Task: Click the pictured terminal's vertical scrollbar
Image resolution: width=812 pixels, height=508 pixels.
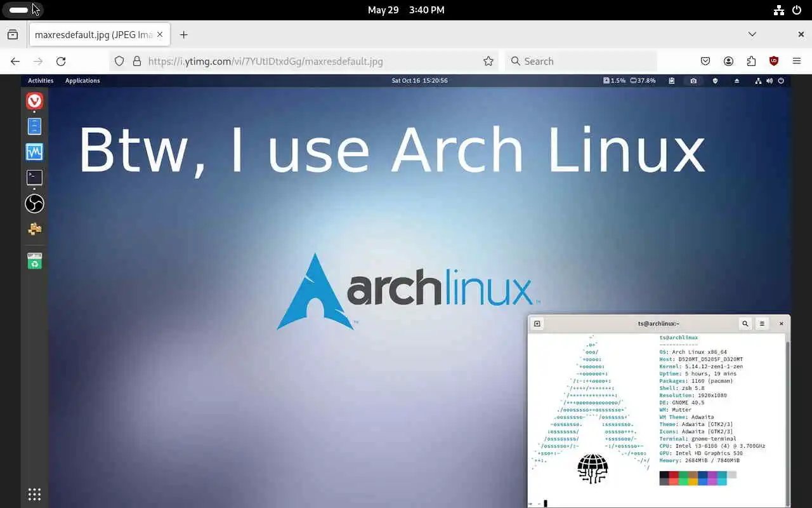Action: point(788,419)
